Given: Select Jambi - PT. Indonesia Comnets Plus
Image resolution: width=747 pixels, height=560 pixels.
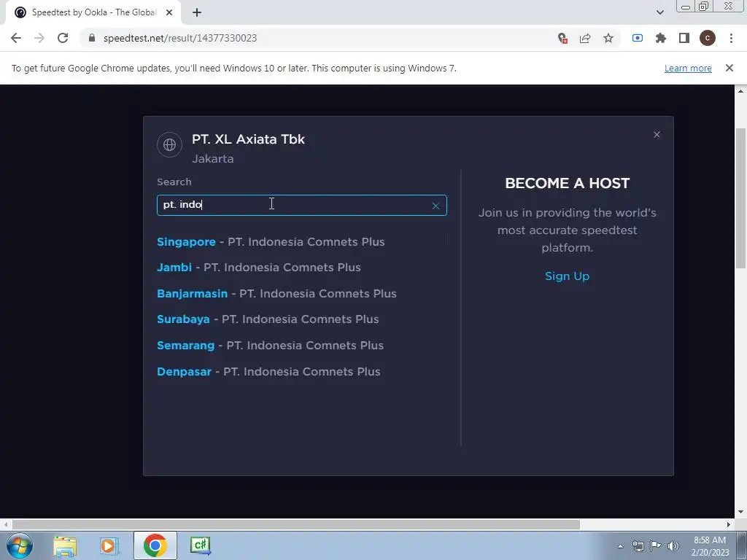Looking at the screenshot, I should point(259,267).
